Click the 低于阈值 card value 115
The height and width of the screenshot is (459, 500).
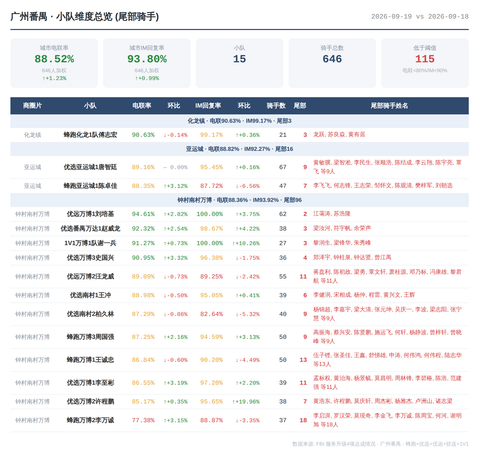(425, 59)
